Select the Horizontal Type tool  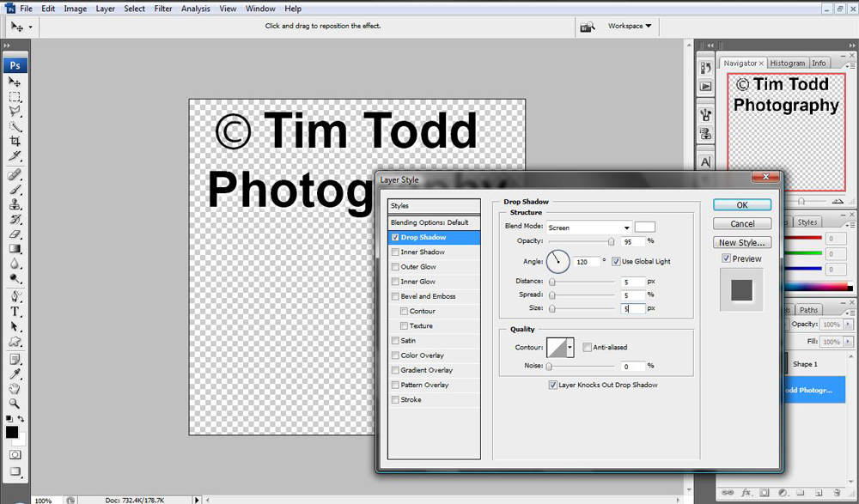[x=15, y=312]
